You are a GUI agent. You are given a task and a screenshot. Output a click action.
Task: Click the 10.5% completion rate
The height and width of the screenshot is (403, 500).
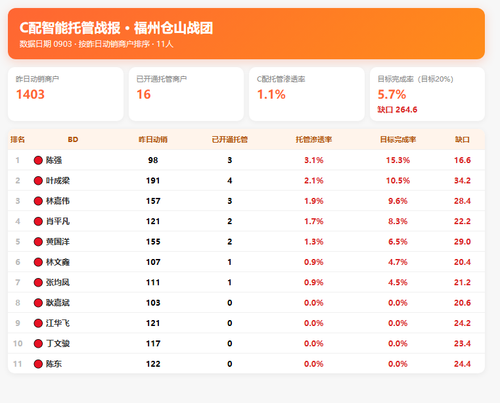pos(398,181)
